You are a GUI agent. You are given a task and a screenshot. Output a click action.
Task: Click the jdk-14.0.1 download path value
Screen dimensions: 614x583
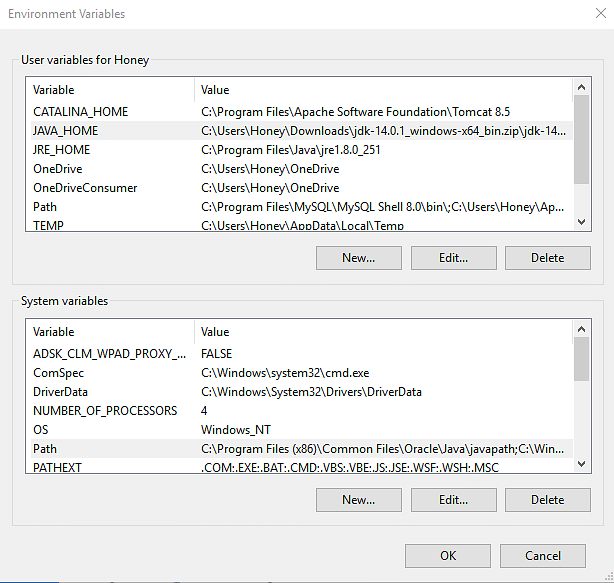tap(383, 131)
